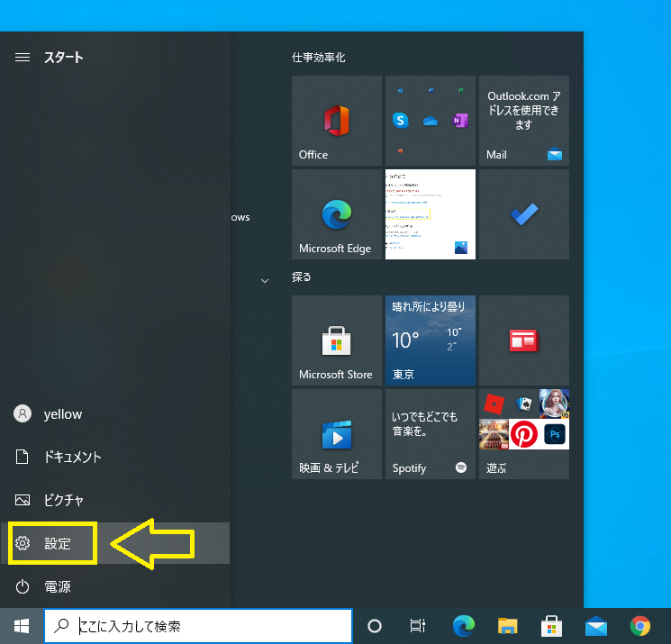Screen dimensions: 671x644
Task: Select the 仕事効率化 group header
Action: point(318,58)
